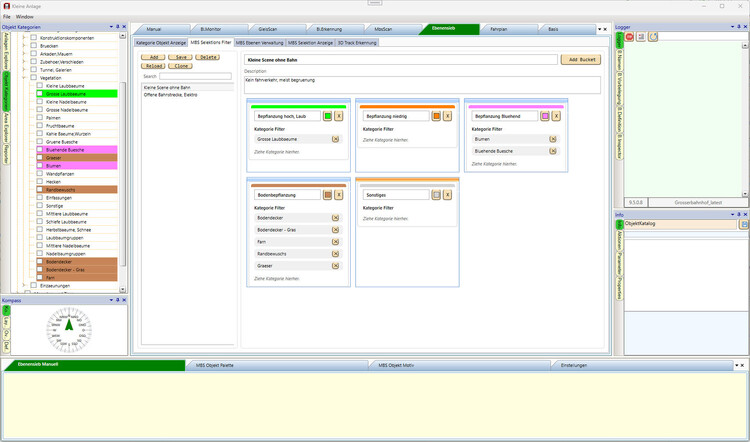Click the red stop icon in Logger
This screenshot has width=750, height=442.
point(629,37)
